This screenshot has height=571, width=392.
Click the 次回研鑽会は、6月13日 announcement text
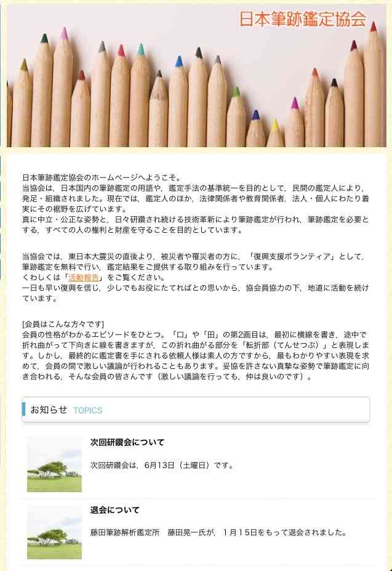point(162,466)
